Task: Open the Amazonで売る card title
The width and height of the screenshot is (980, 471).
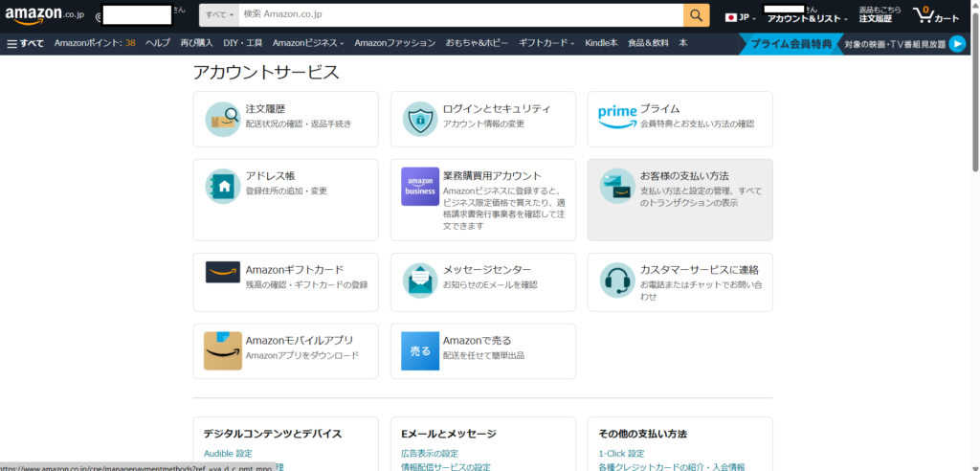Action: point(478,341)
